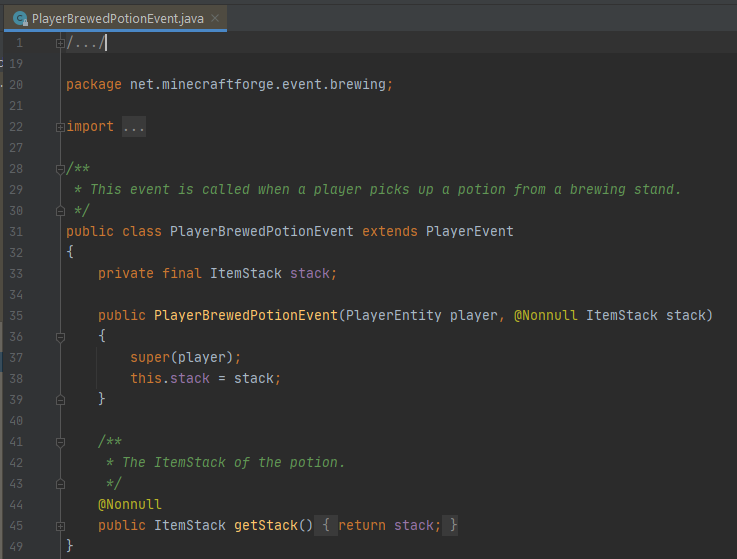Click the folded /.../ comment placeholder
Image resolution: width=737 pixels, height=559 pixels.
85,43
